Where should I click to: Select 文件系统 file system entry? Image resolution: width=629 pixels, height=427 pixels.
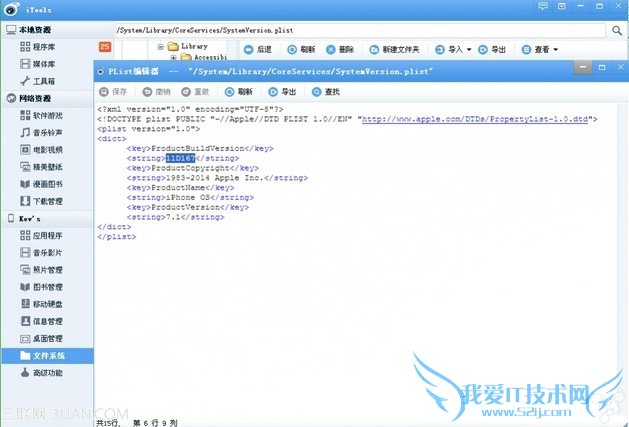click(x=47, y=356)
